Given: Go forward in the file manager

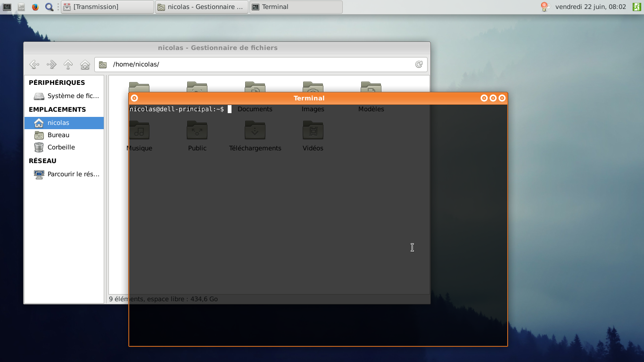Looking at the screenshot, I should point(51,65).
